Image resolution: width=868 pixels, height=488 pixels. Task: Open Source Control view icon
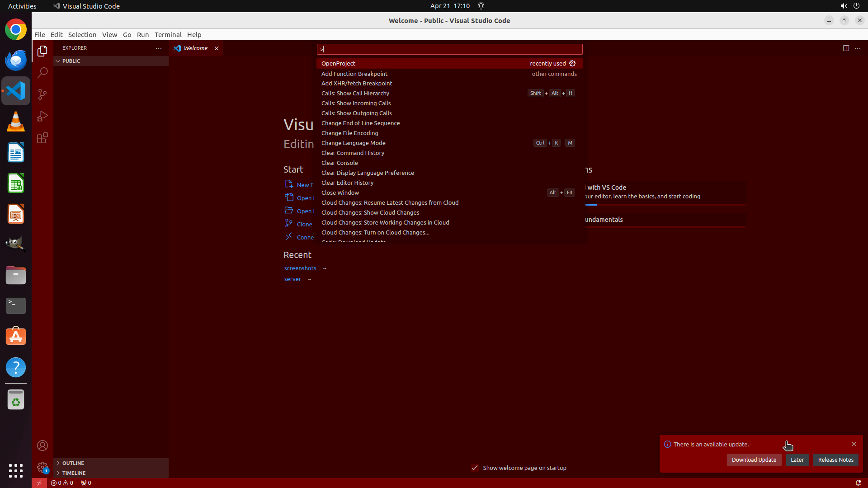point(42,94)
